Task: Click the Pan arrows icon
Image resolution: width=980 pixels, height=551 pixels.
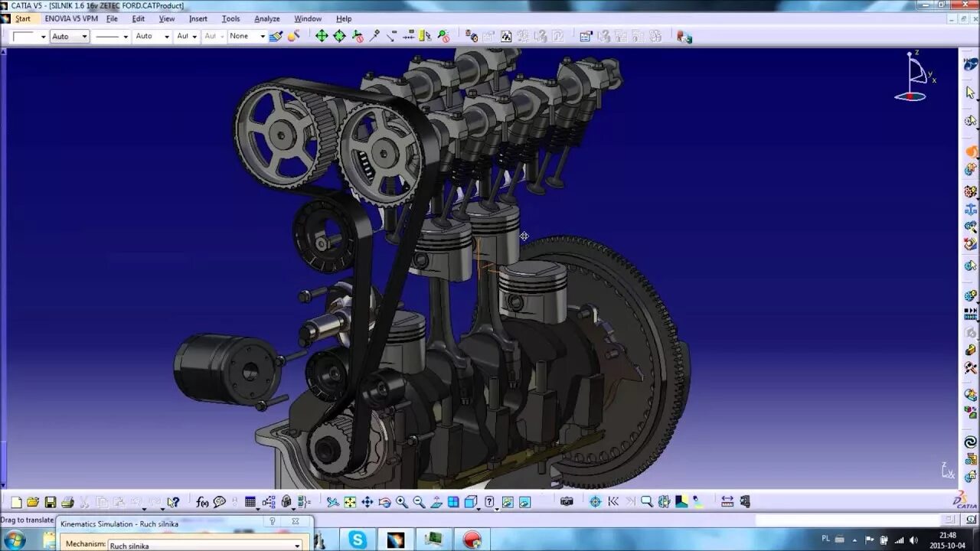Action: tap(367, 502)
